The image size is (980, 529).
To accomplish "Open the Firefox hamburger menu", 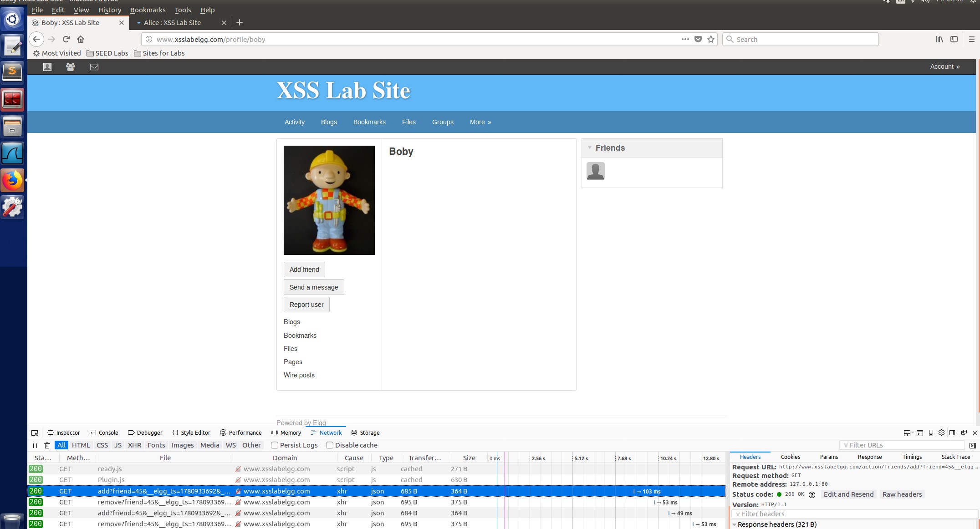I will tap(971, 39).
